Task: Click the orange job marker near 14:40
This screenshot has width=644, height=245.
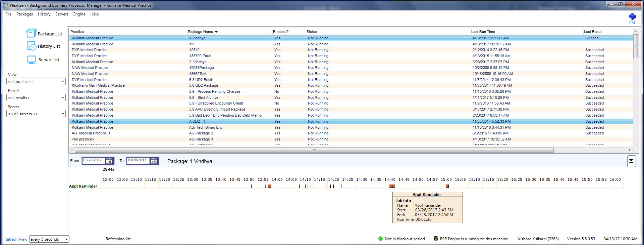Action: (x=392, y=186)
